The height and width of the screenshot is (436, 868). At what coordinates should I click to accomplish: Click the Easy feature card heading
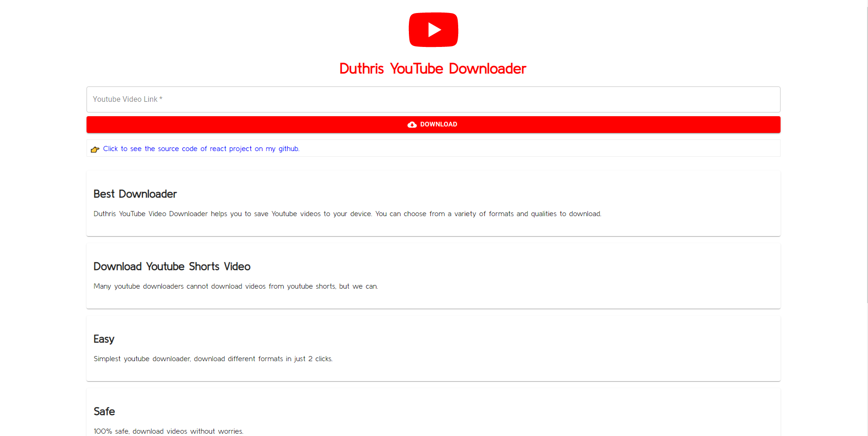pyautogui.click(x=104, y=339)
